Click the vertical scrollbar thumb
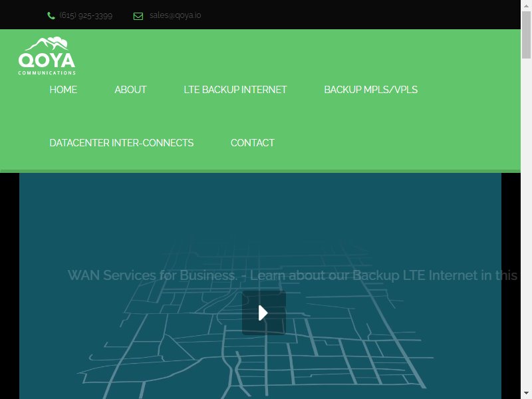The width and height of the screenshot is (532, 399). (526, 35)
